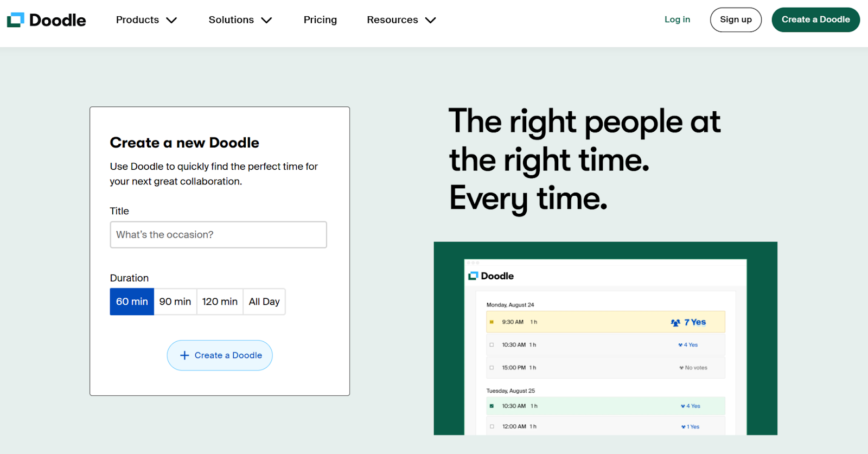868x454 pixels.
Task: Click the Doodle logo in header
Action: click(46, 20)
